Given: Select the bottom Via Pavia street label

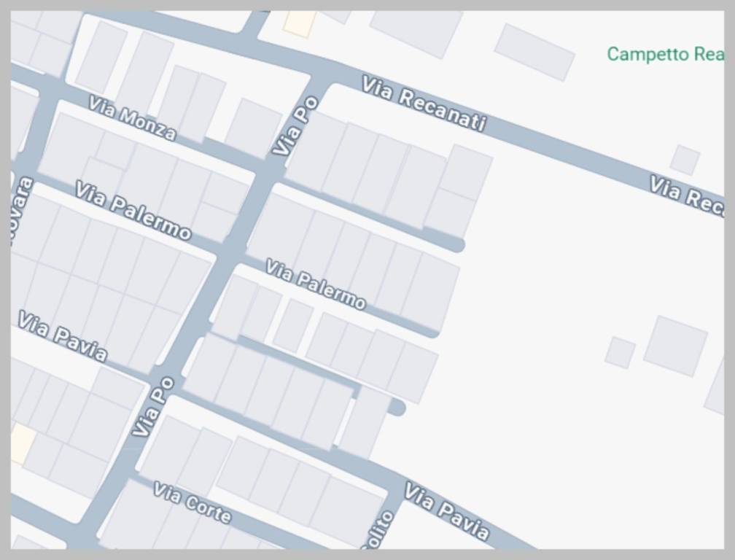Looking at the screenshot, I should (446, 511).
